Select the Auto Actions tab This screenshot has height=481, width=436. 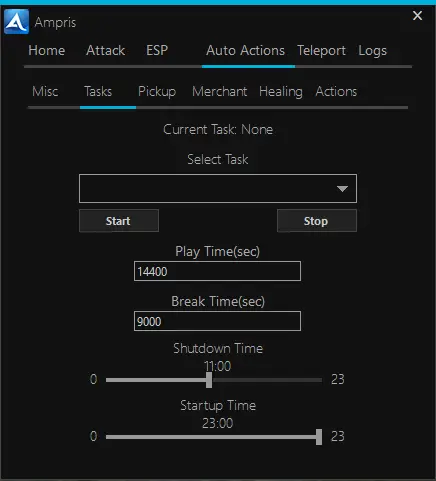click(245, 51)
